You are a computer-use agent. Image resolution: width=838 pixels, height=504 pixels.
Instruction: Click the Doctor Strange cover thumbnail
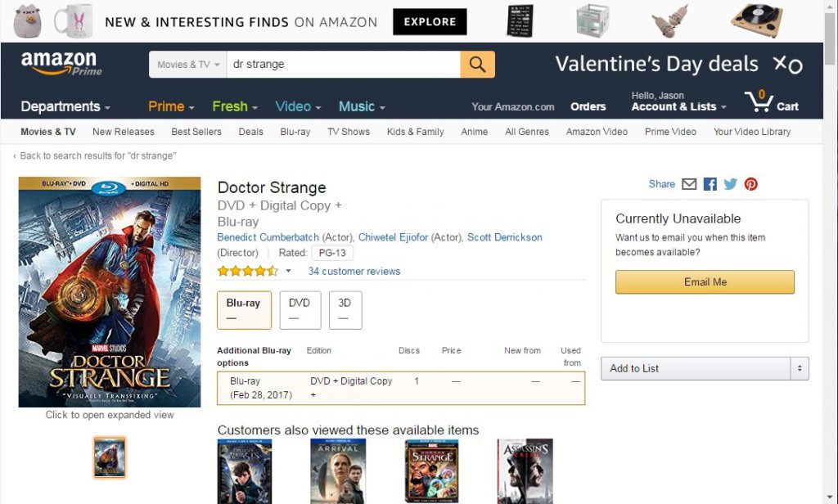110,457
